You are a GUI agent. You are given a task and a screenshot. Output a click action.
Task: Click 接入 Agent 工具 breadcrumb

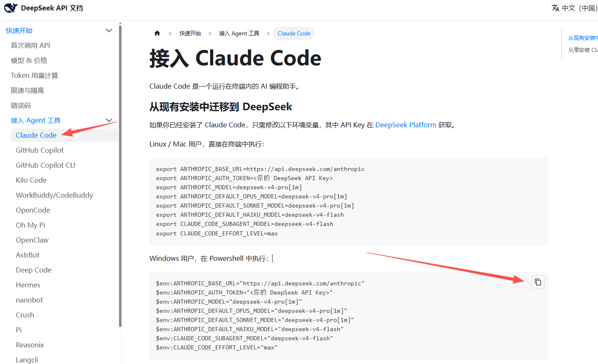pyautogui.click(x=239, y=33)
